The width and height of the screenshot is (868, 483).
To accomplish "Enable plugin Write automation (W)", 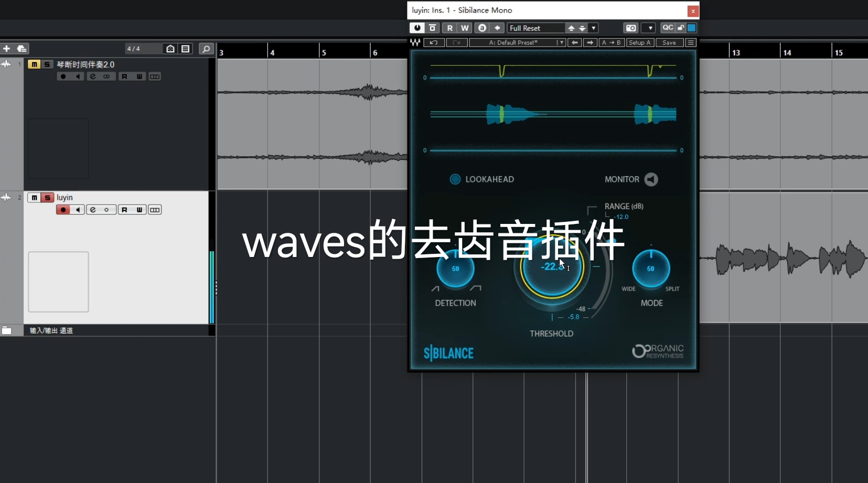I will [x=465, y=28].
